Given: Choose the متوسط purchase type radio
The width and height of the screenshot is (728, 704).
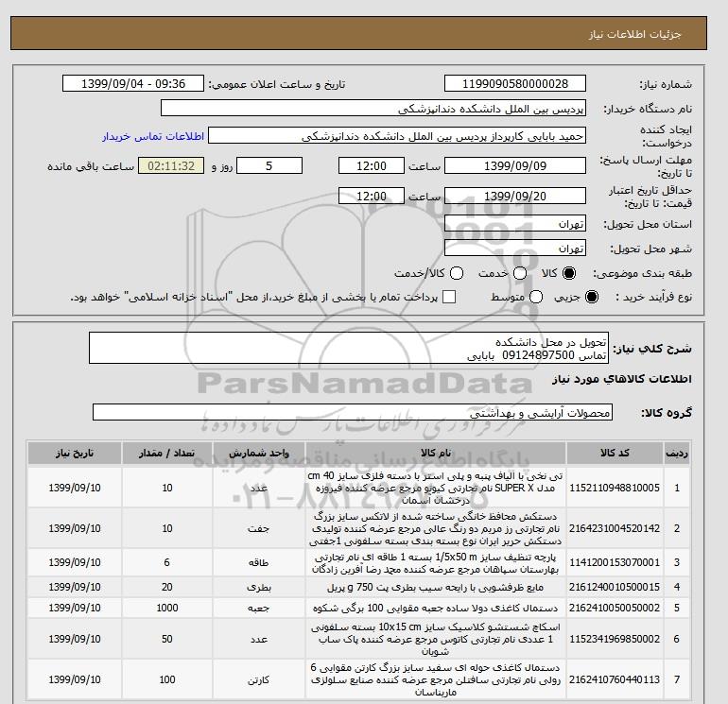Looking at the screenshot, I should pyautogui.click(x=536, y=297).
